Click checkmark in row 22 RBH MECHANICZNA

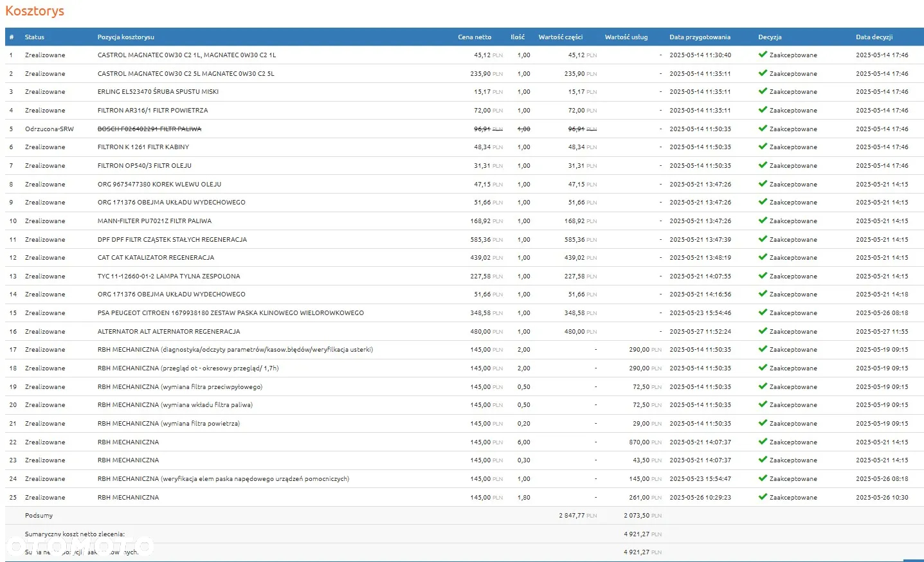pos(763,442)
